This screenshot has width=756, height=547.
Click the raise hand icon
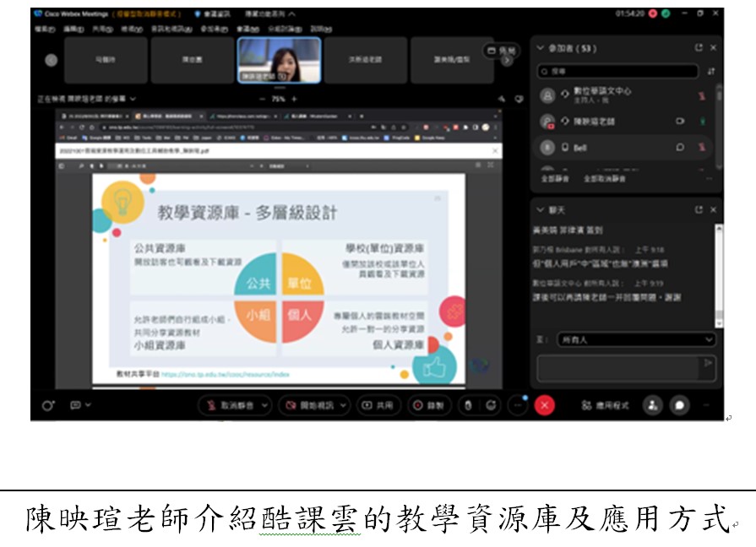(x=468, y=406)
